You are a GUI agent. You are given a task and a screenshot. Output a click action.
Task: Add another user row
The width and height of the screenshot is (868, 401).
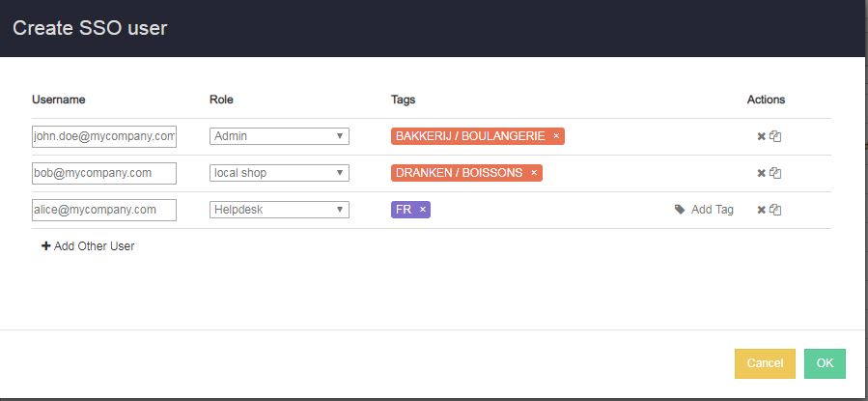pos(88,246)
